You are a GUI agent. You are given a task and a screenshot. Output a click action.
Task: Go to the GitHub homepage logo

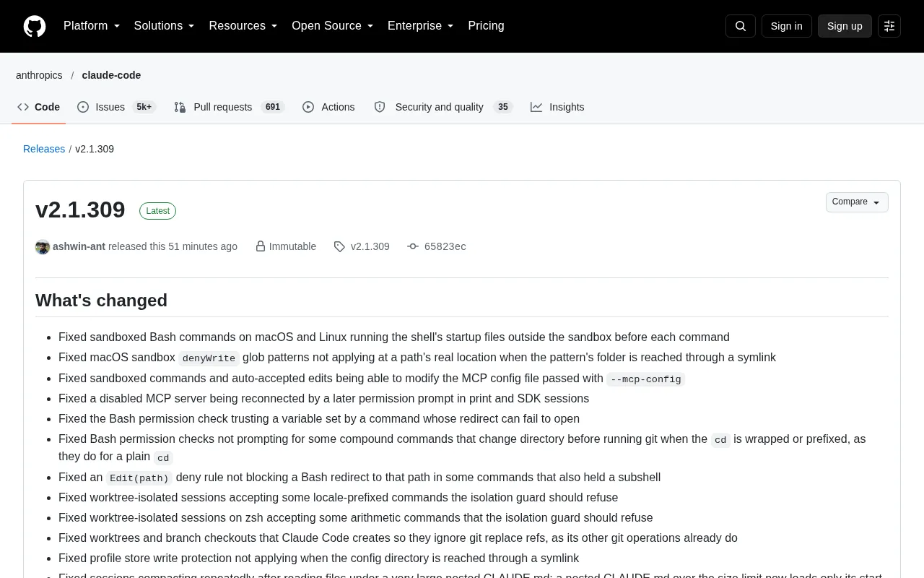point(35,26)
